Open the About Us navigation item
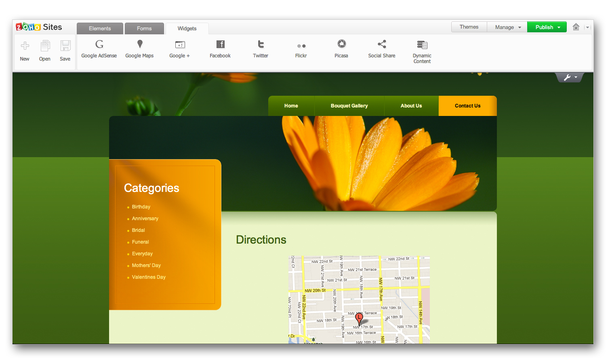Viewport: 610px width, 364px height. [411, 106]
